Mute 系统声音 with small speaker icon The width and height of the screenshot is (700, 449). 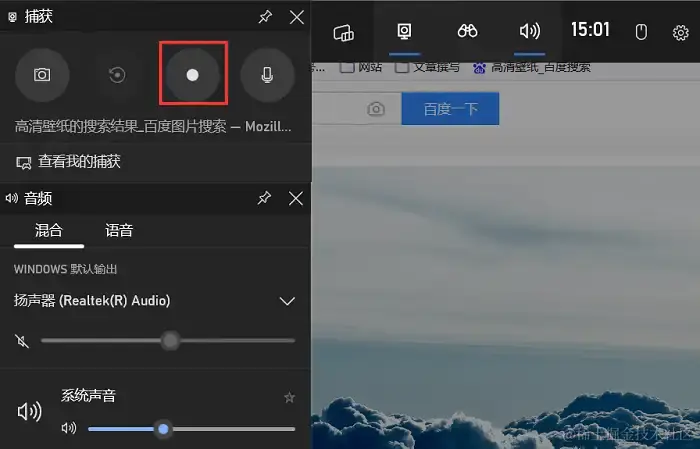pyautogui.click(x=69, y=428)
